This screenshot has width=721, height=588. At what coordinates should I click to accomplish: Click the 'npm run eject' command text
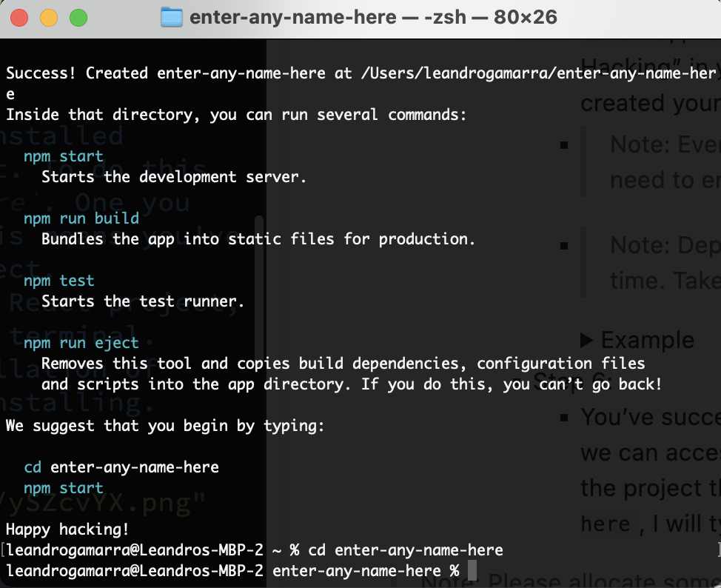[81, 343]
